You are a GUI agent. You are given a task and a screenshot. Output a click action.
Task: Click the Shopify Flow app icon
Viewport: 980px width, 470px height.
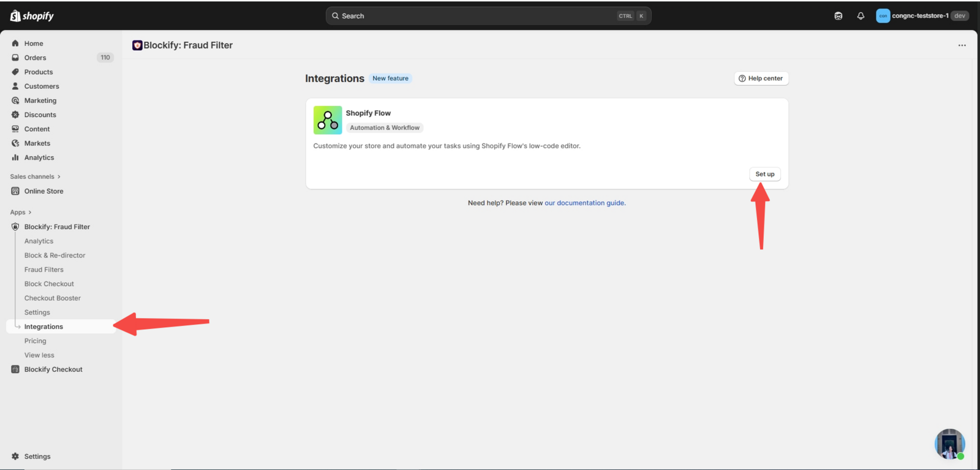click(x=328, y=120)
